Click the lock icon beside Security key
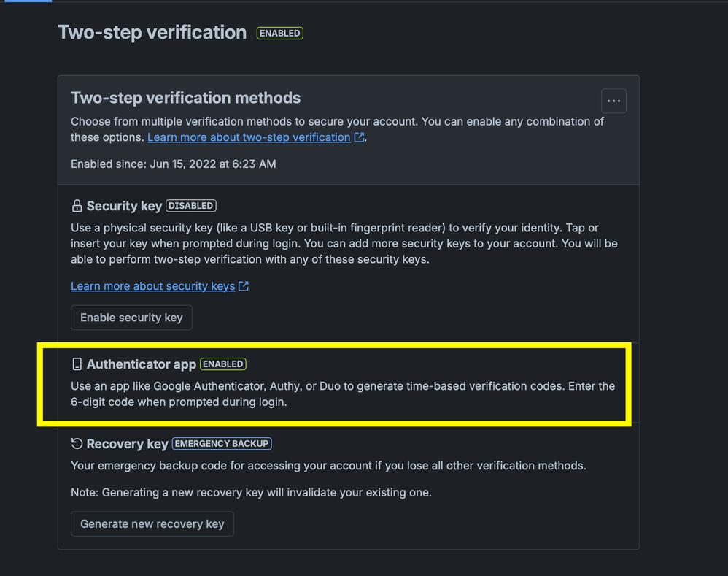 (77, 206)
